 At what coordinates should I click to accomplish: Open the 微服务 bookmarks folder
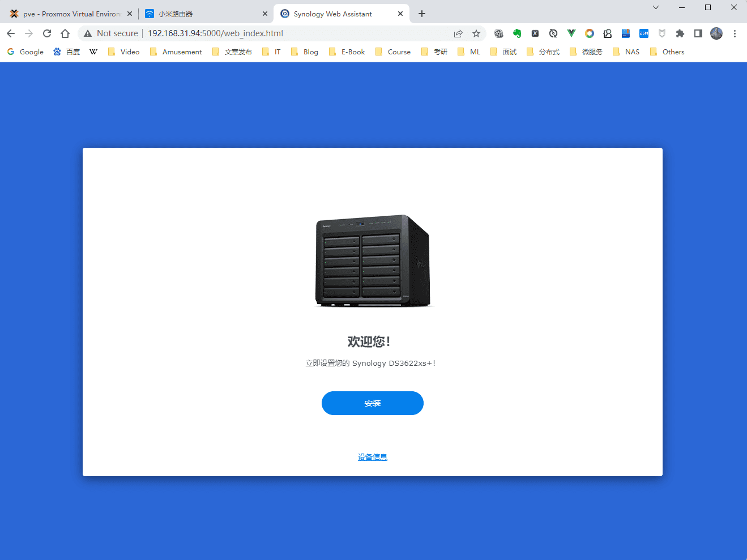click(x=586, y=52)
